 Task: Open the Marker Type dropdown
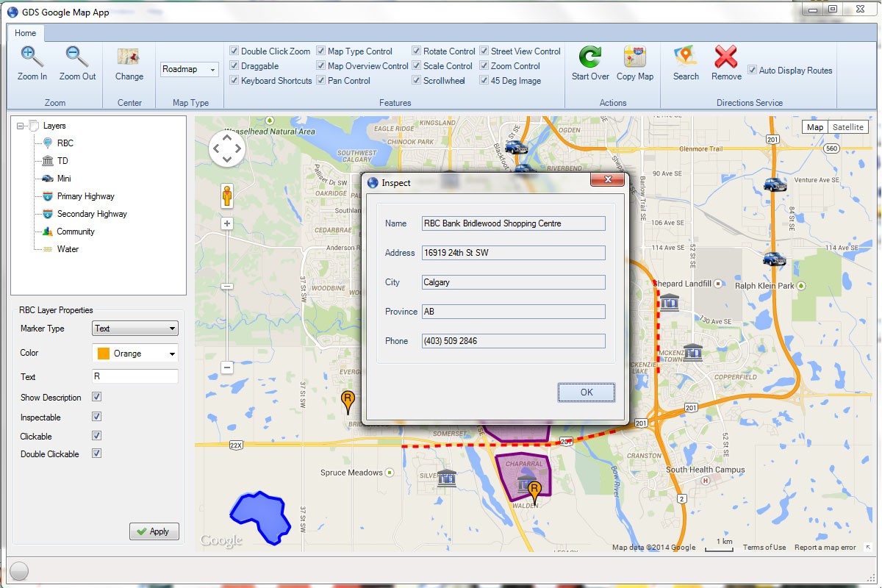[135, 329]
